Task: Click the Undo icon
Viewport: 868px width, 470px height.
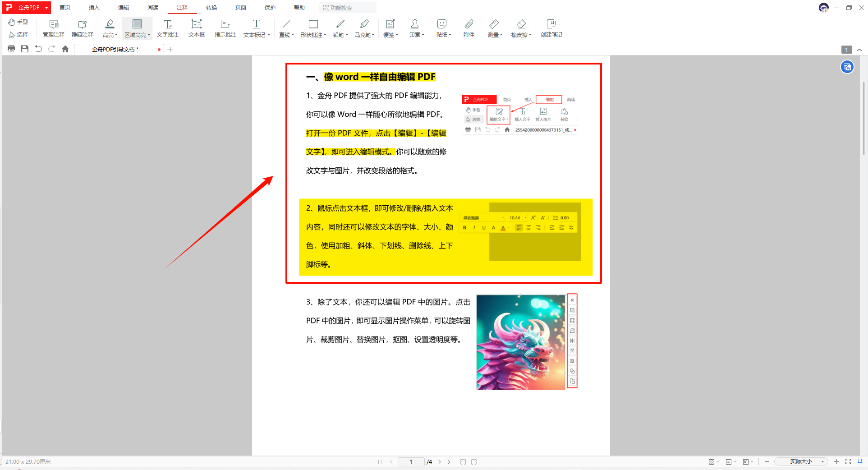Action: tap(38, 49)
